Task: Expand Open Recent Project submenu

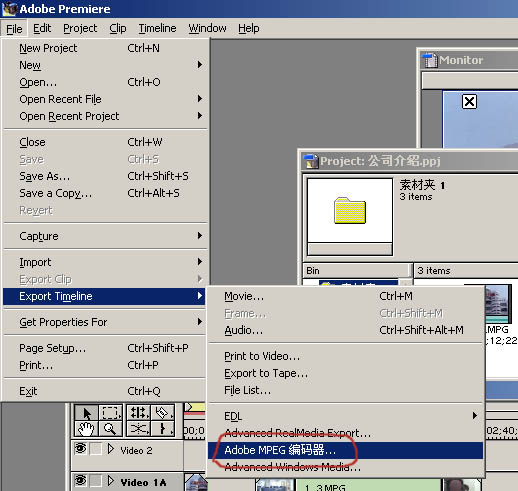Action: [200, 116]
